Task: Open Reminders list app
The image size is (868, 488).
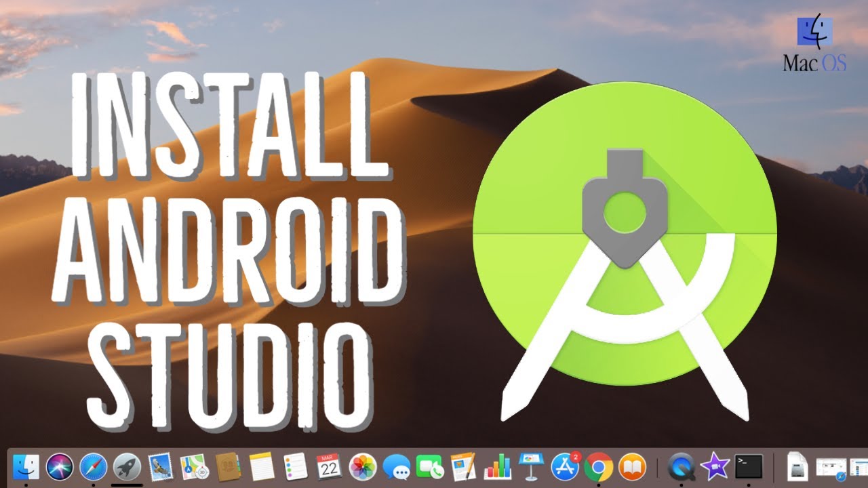Action: pos(295,466)
